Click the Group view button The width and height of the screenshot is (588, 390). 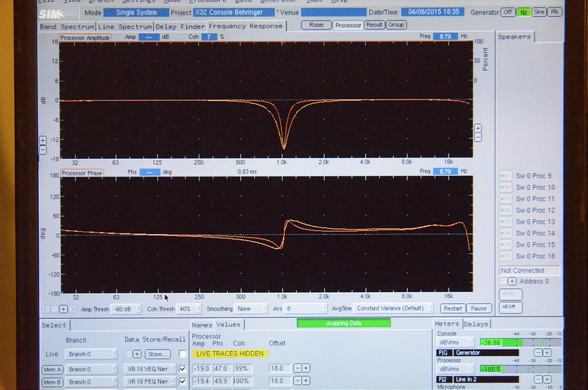[x=396, y=25]
